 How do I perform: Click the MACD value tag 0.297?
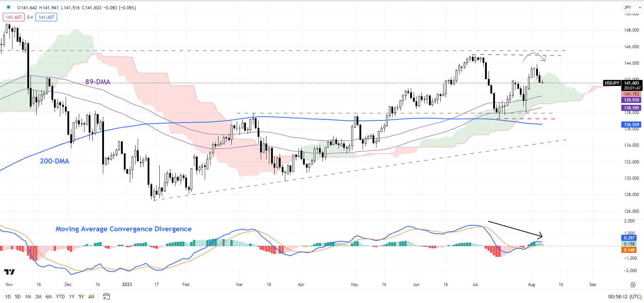(629, 238)
